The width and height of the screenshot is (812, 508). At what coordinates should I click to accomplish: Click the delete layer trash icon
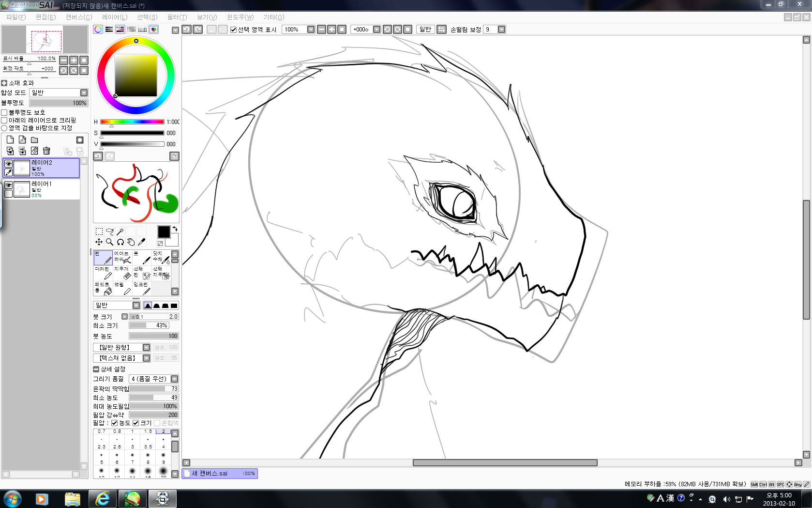click(x=46, y=151)
